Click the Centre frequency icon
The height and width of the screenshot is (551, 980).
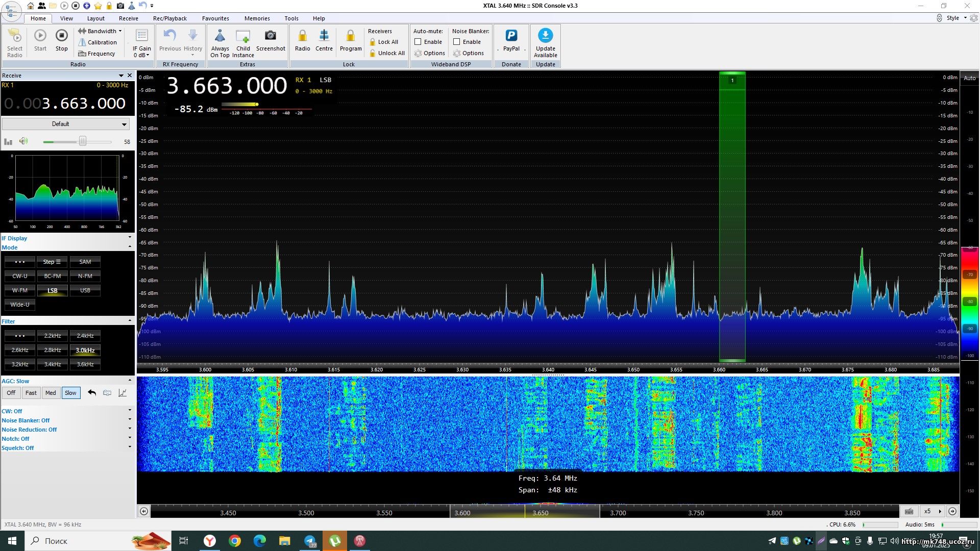tap(324, 36)
